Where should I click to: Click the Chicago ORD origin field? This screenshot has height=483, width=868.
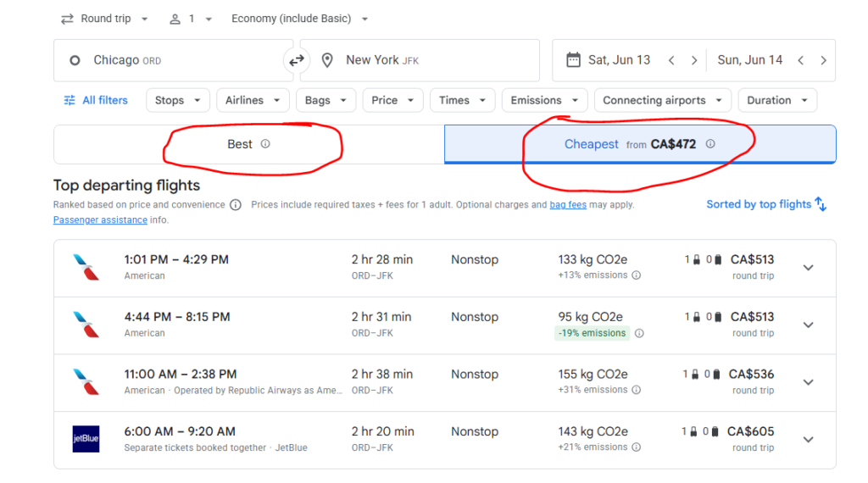tap(173, 60)
